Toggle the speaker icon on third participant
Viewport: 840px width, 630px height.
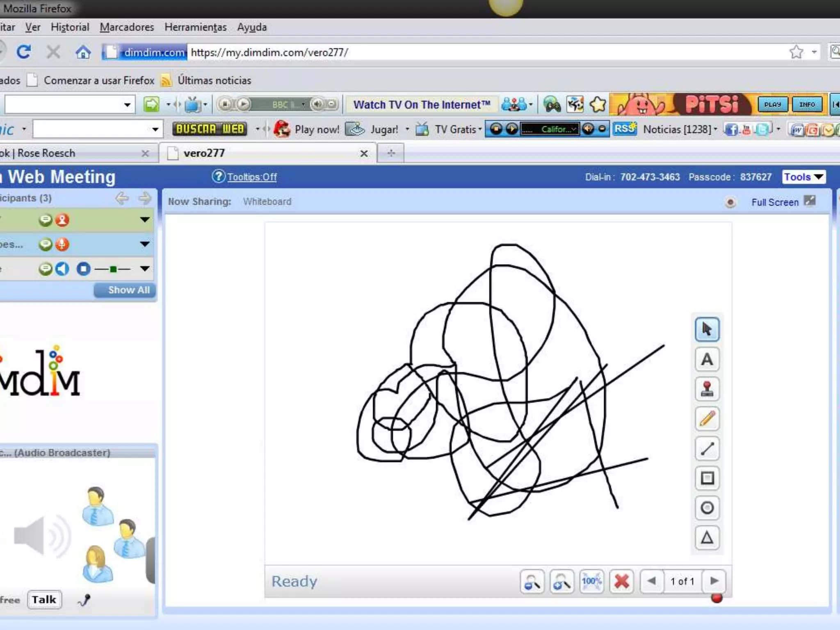coord(62,269)
